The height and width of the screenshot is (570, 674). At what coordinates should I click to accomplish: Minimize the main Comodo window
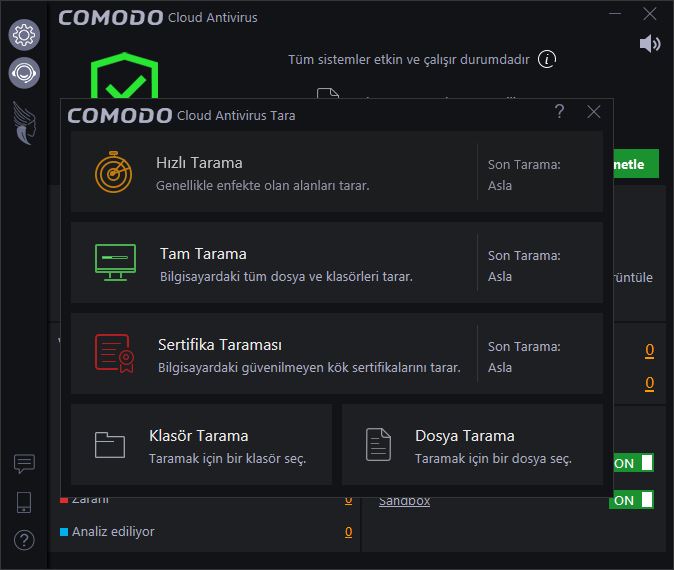coord(615,14)
